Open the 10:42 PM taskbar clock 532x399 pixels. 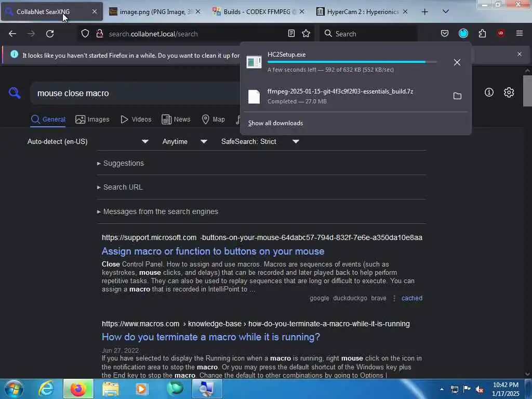(506, 389)
